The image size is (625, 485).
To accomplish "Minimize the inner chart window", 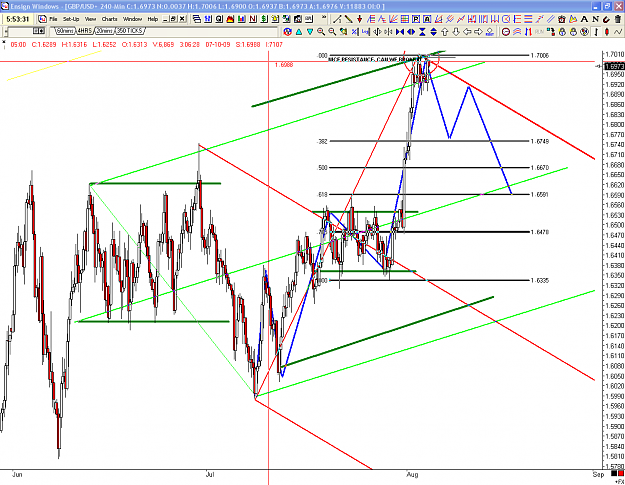I will (x=165, y=19).
